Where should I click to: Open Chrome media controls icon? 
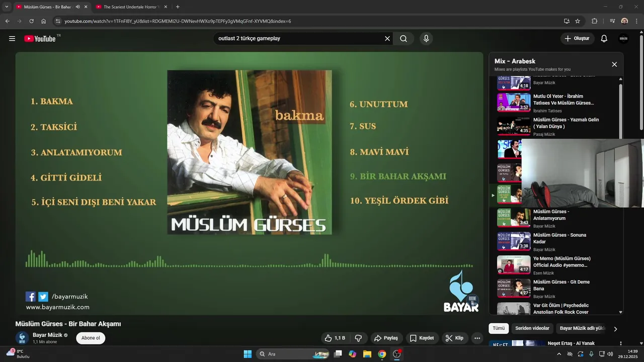(x=612, y=21)
